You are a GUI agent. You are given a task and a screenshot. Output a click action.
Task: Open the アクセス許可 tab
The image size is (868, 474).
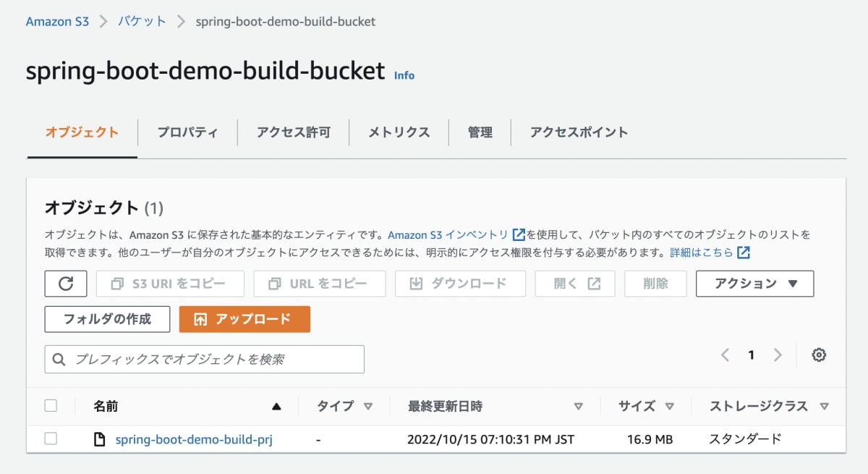tap(293, 132)
